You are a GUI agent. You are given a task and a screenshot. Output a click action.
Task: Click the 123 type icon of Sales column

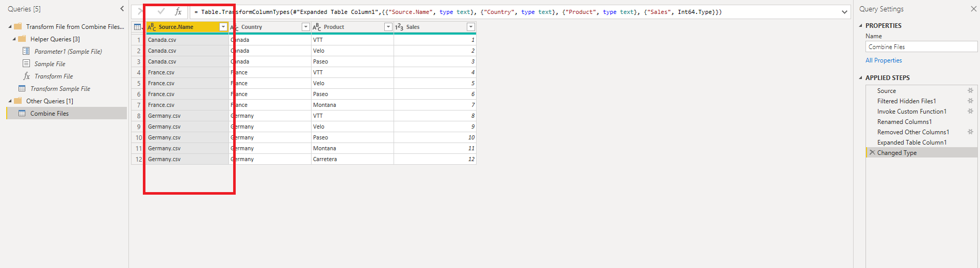(x=399, y=27)
